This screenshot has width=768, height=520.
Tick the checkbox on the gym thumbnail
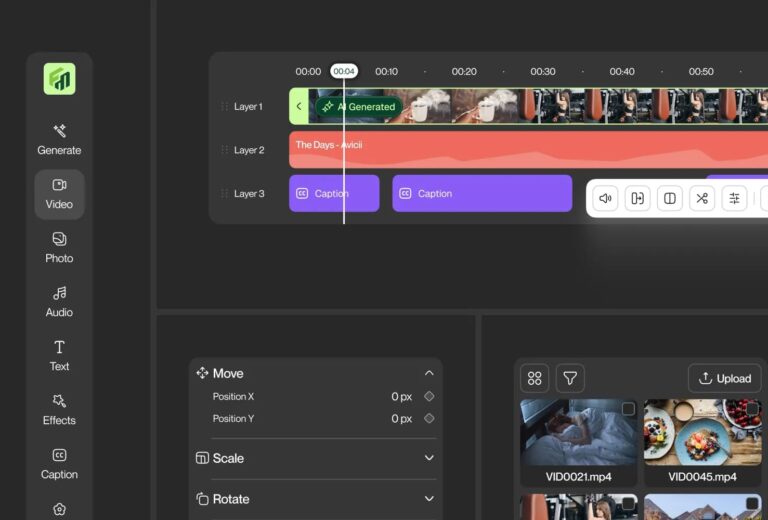pyautogui.click(x=628, y=503)
